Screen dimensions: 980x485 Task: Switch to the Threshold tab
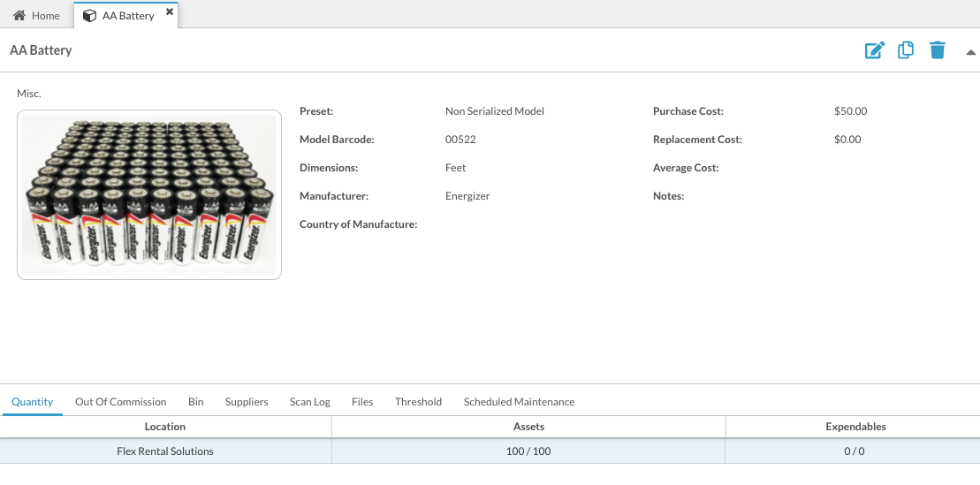pos(418,402)
